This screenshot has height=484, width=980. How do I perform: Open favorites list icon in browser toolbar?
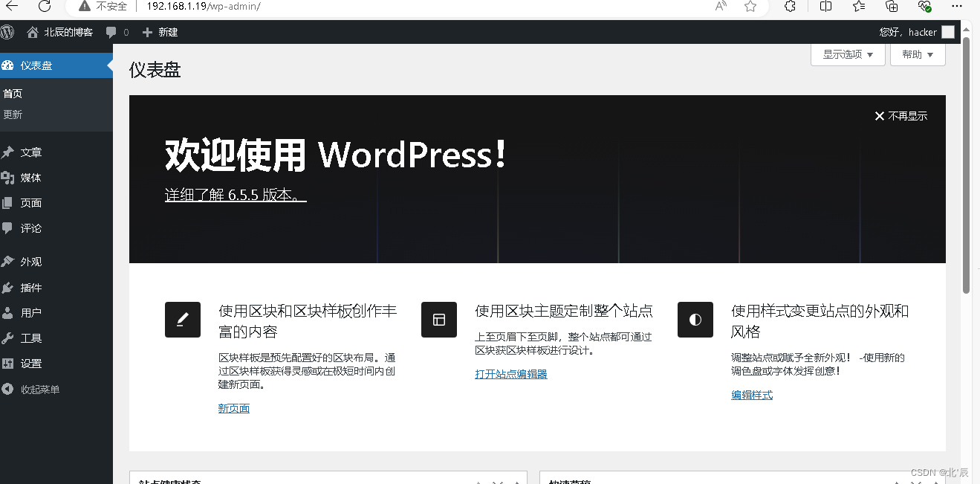coord(859,6)
